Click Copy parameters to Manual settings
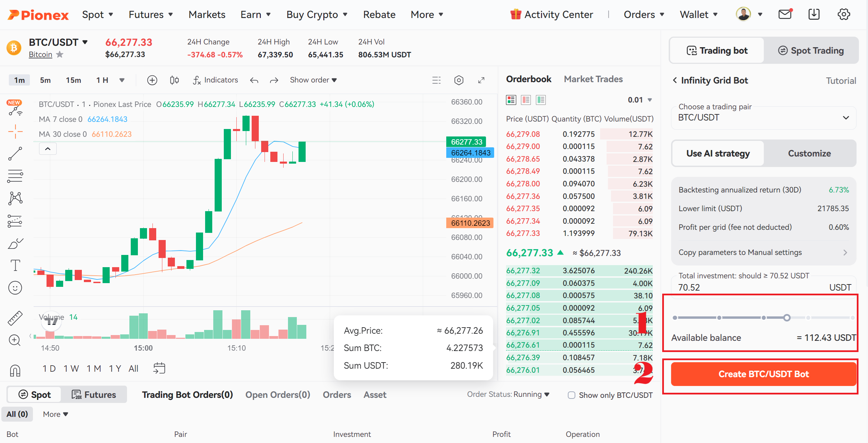This screenshot has width=868, height=443. 763,252
